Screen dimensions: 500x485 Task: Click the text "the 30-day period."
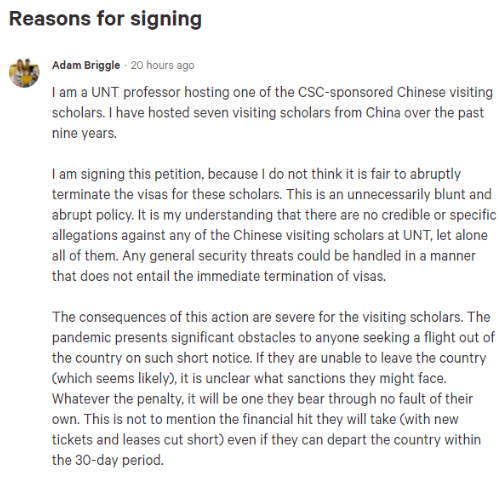pos(108,460)
